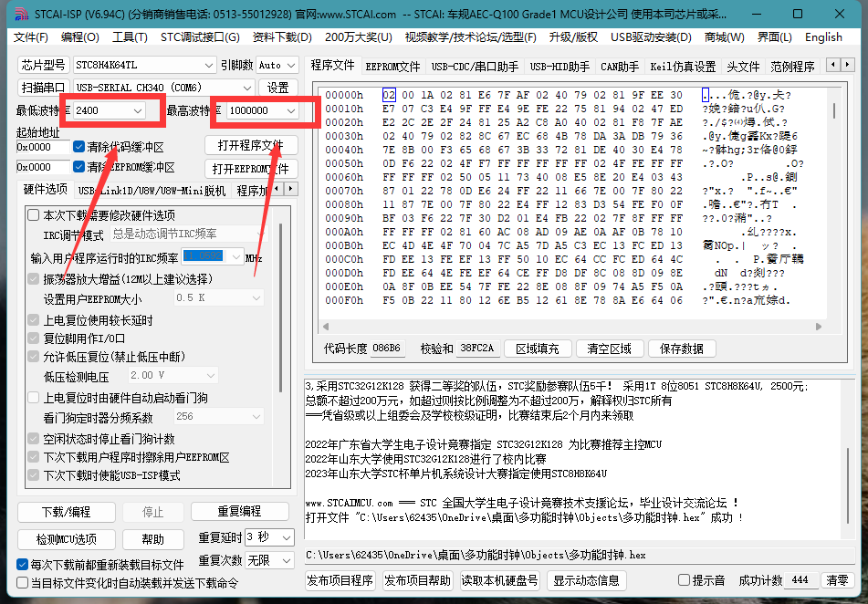This screenshot has height=604, width=868.
Task: Open the 芯片型号 STC8H4K64TL dropdown
Action: pos(144,65)
